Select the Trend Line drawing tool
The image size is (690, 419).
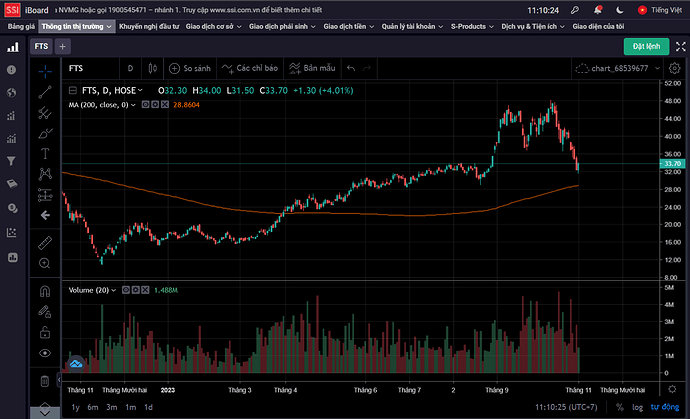pyautogui.click(x=45, y=92)
